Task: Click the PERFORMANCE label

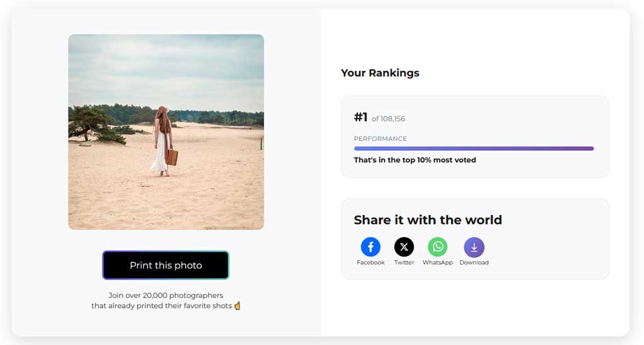Action: pyautogui.click(x=380, y=139)
